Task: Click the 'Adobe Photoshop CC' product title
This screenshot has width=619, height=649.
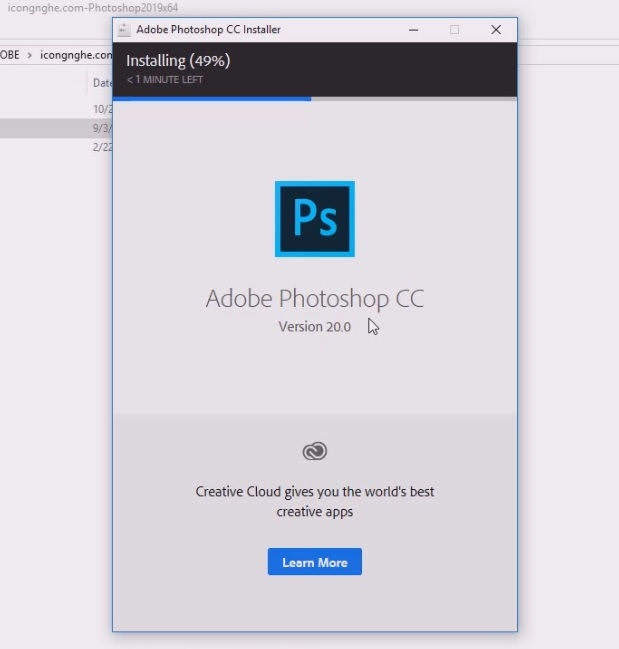Action: pos(314,298)
